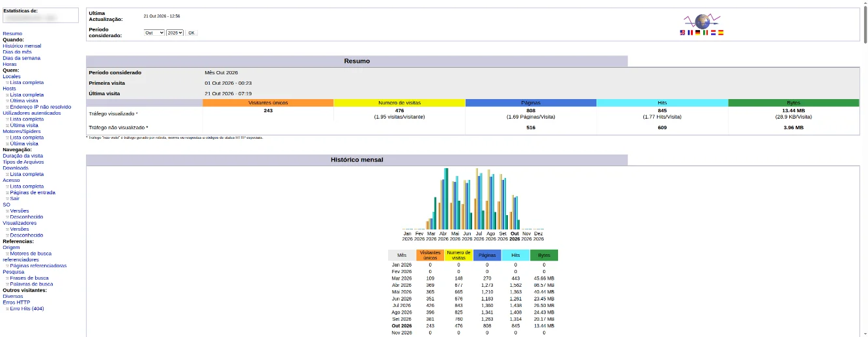Open the Acesso sidebar link

tap(11, 180)
